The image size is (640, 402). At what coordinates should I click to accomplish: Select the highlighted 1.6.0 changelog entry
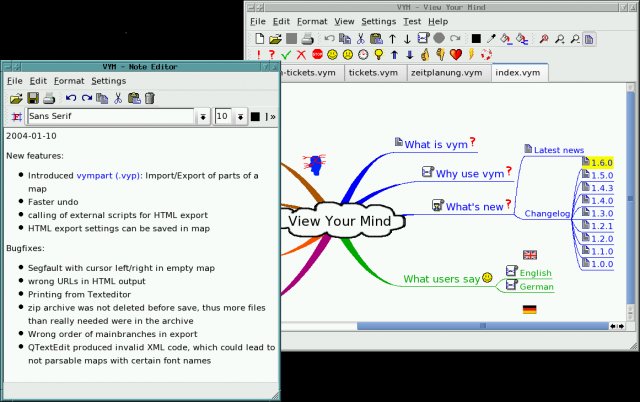(x=602, y=163)
